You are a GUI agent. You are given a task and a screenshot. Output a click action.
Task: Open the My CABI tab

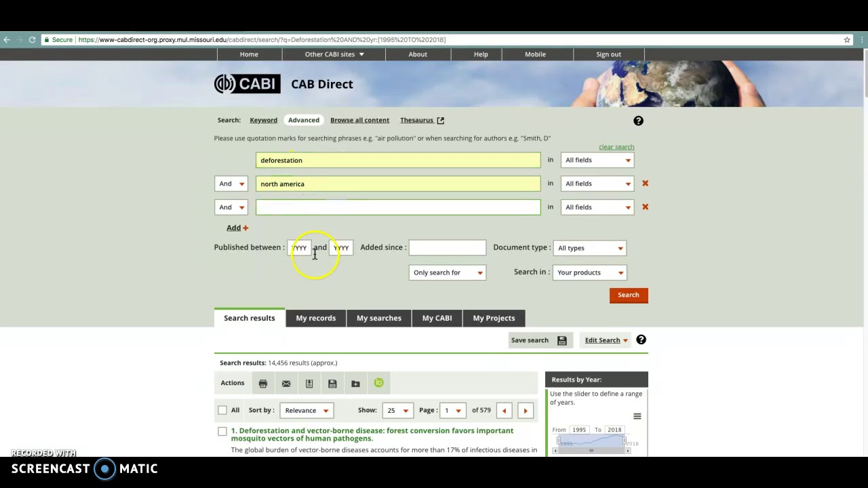point(437,318)
